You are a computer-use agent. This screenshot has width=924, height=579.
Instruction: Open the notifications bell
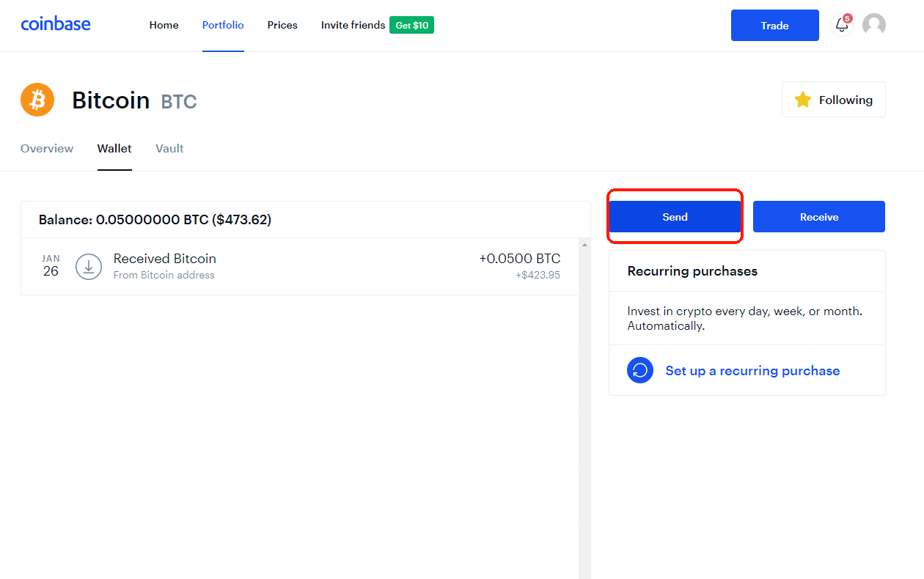coord(842,25)
